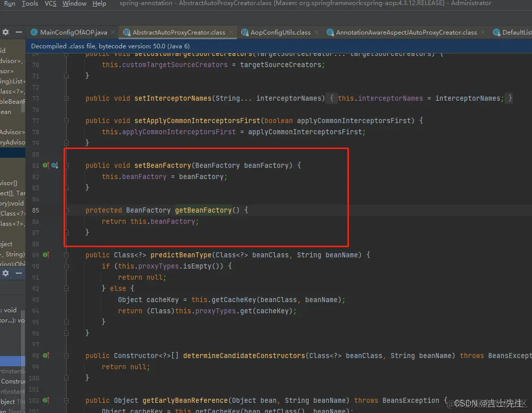This screenshot has height=413, width=532.
Task: Click 'this.customTargetSourceCreators' on line 70
Action: (x=165, y=65)
